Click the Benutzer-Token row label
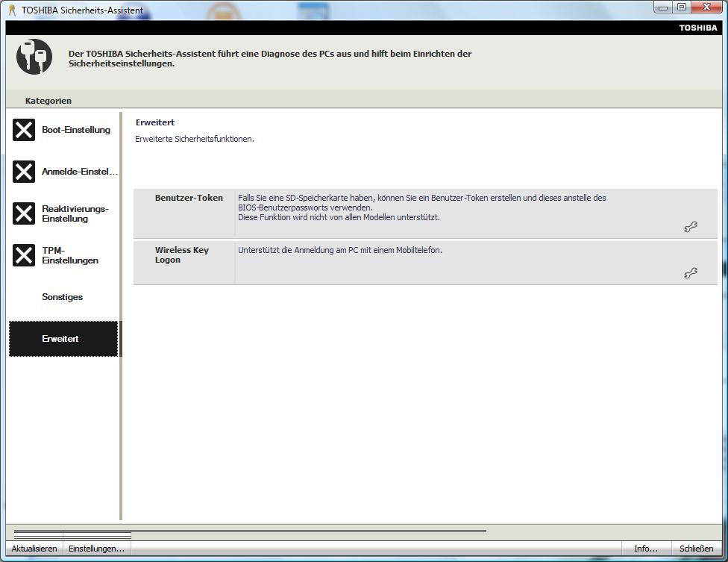This screenshot has width=728, height=562. coord(189,198)
